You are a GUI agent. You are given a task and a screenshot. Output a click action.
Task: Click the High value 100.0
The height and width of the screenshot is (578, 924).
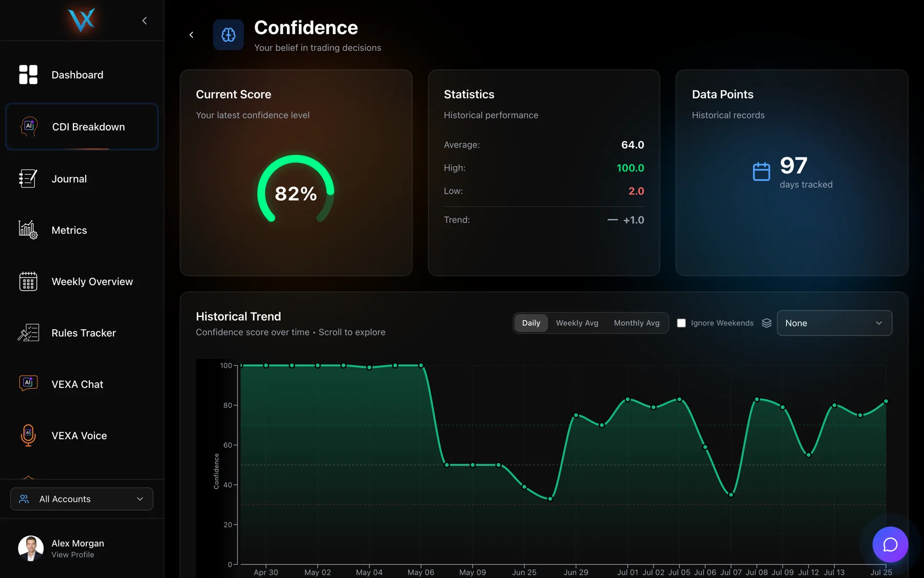pyautogui.click(x=630, y=168)
